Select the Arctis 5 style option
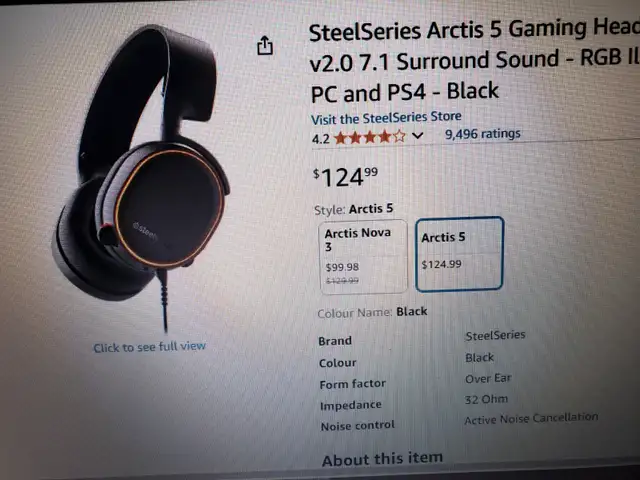The width and height of the screenshot is (640, 480). [459, 254]
